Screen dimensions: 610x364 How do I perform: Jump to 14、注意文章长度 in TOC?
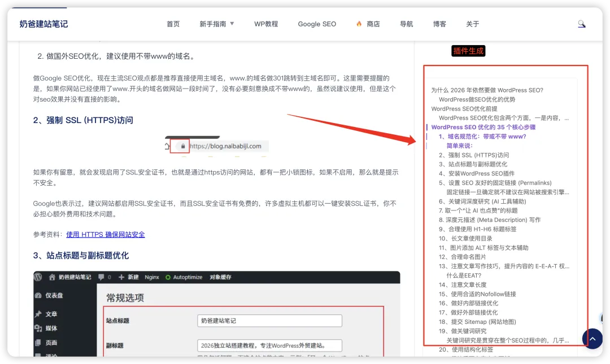coord(463,285)
